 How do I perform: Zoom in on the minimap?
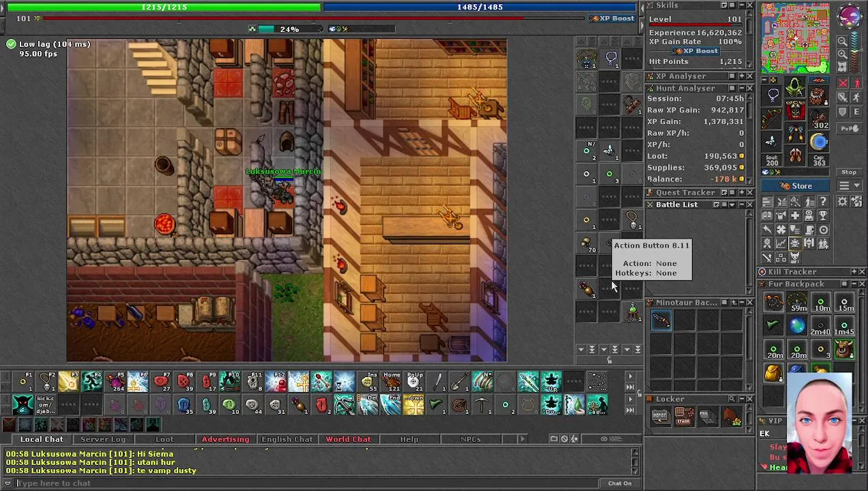pos(843,54)
